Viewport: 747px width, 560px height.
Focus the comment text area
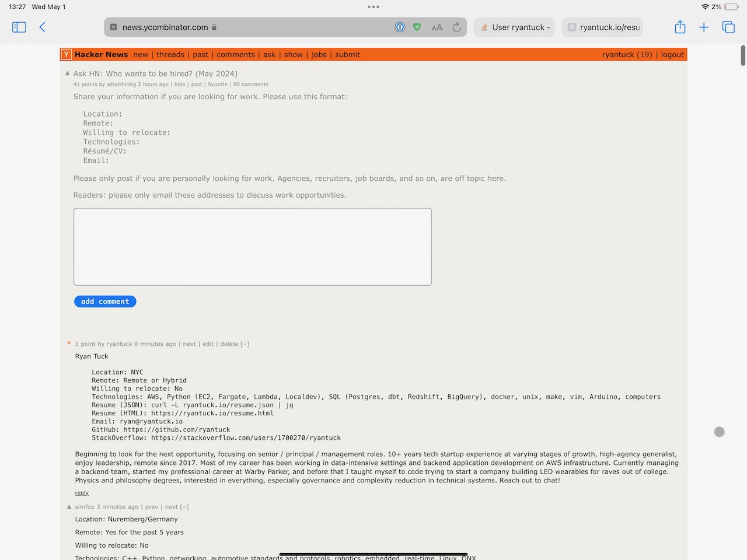[x=252, y=247]
